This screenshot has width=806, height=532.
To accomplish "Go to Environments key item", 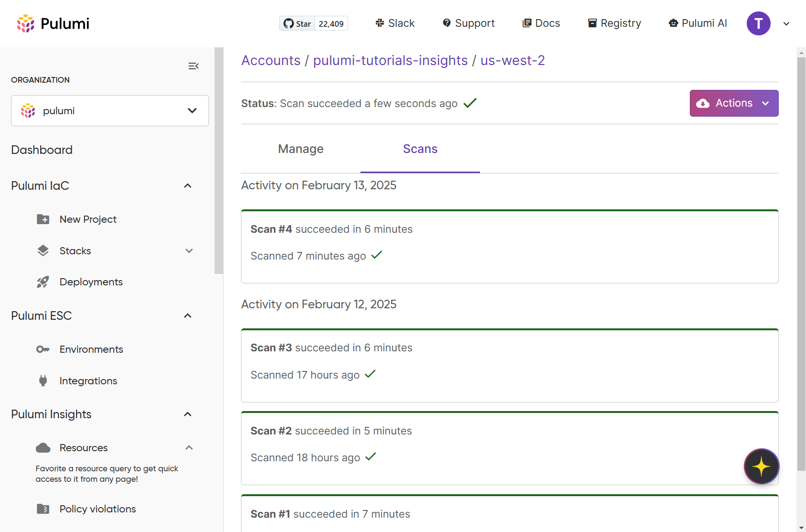I will 91,349.
